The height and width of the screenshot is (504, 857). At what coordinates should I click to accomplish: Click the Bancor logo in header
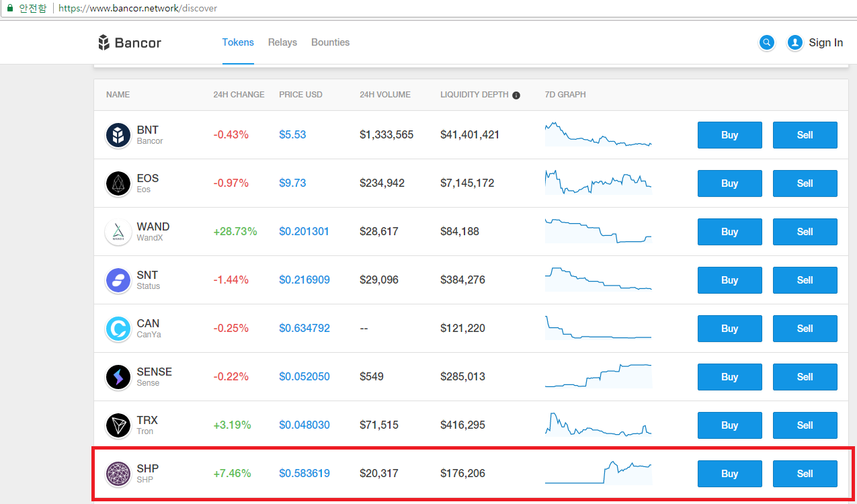point(130,42)
